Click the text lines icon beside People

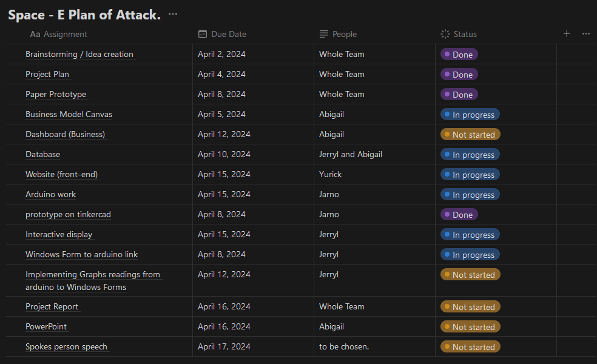(324, 35)
